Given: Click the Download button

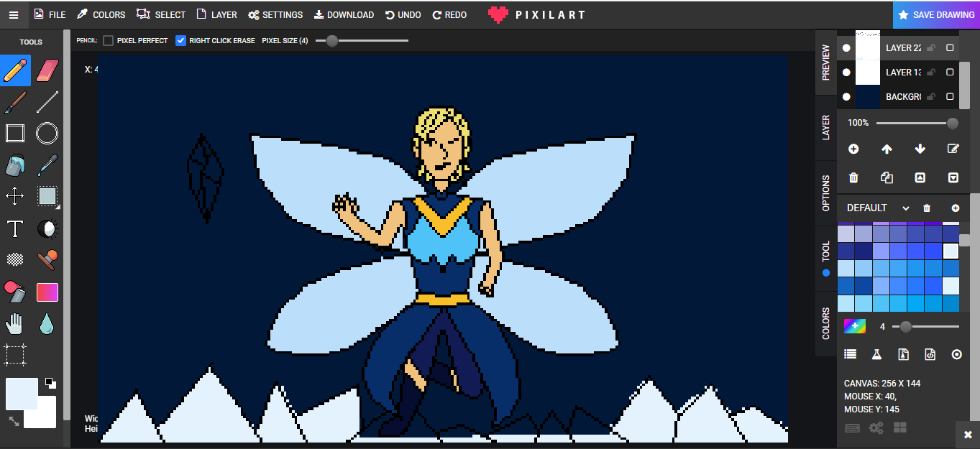Looking at the screenshot, I should [x=344, y=14].
